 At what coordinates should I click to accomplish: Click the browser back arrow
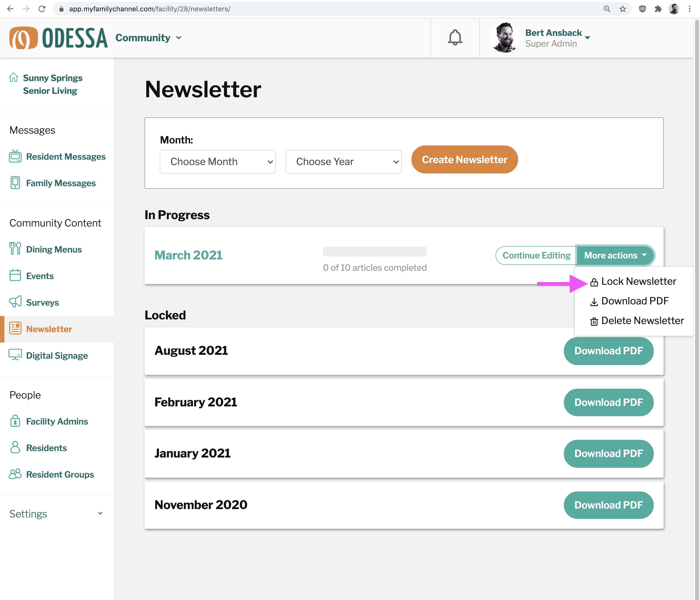point(11,9)
